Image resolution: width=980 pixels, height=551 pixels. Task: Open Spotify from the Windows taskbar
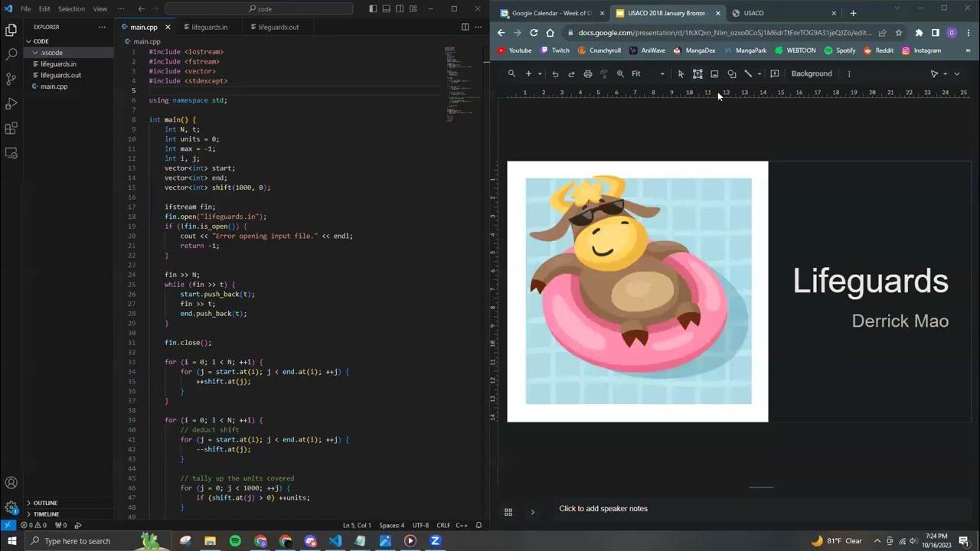pos(235,541)
